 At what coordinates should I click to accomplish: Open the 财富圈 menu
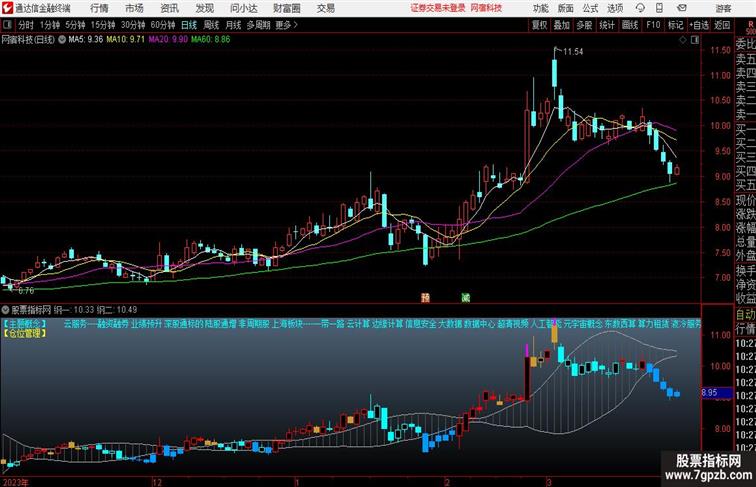287,8
